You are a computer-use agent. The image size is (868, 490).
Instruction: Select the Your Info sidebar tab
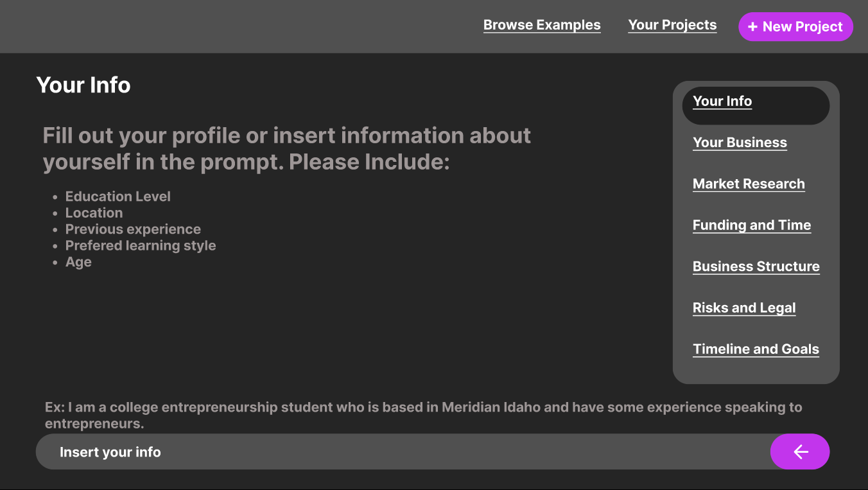(722, 101)
